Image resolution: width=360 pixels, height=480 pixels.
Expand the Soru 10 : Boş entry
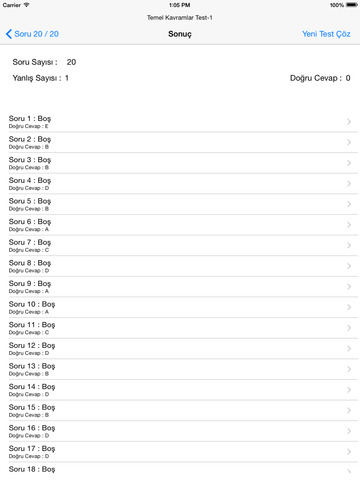coord(183,307)
